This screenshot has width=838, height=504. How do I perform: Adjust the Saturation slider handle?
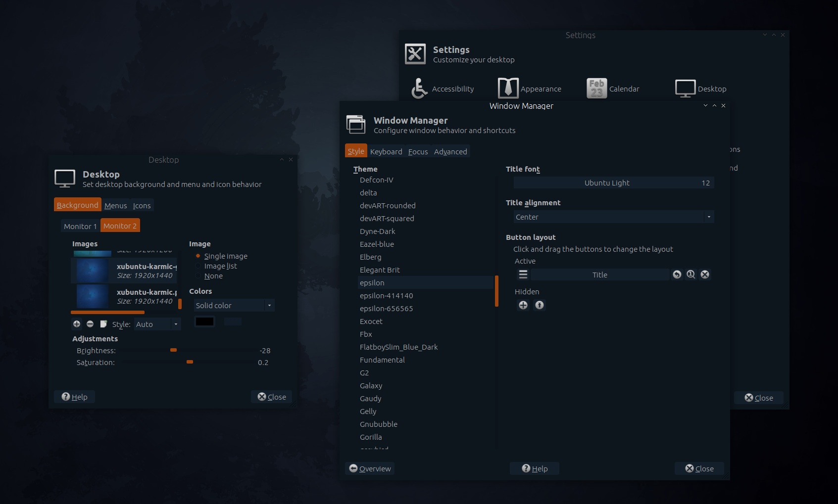click(190, 362)
